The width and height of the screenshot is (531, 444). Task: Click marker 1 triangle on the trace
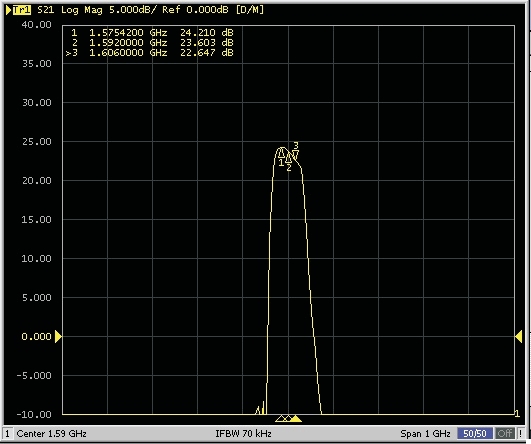(x=281, y=153)
